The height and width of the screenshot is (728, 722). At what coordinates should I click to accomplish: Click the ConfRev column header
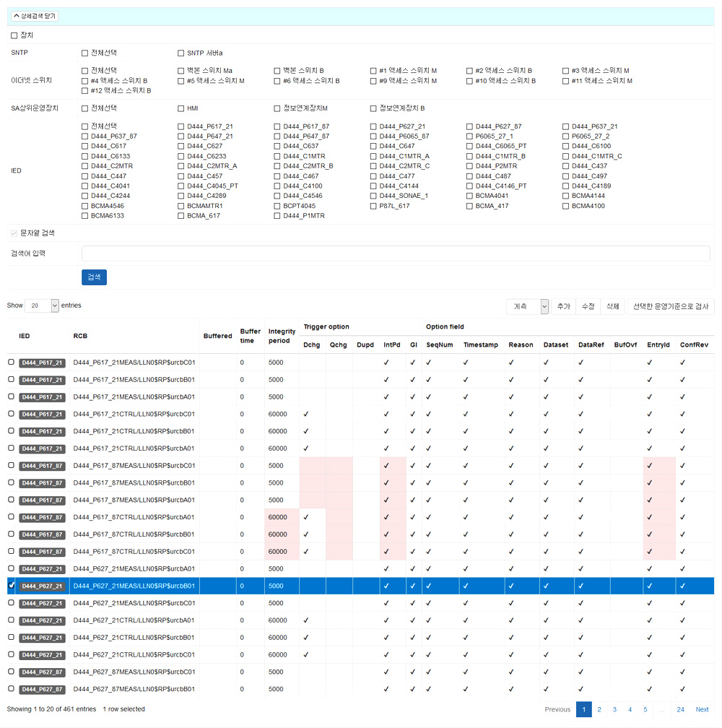pos(694,345)
